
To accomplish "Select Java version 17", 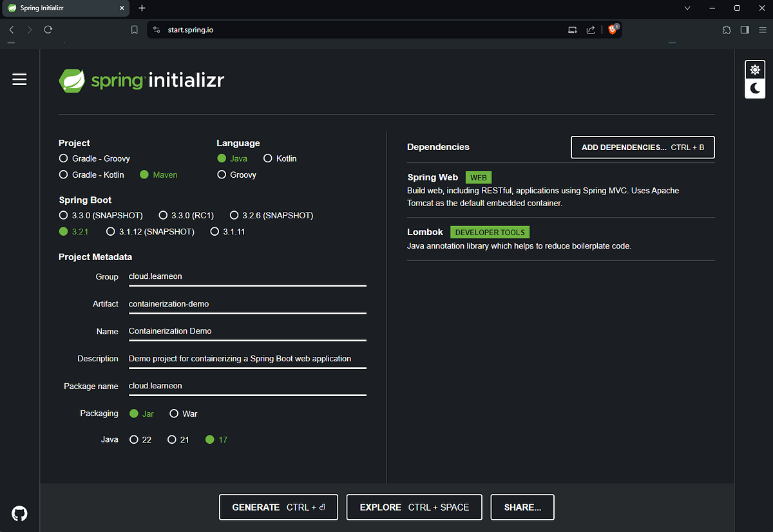I will [x=216, y=440].
